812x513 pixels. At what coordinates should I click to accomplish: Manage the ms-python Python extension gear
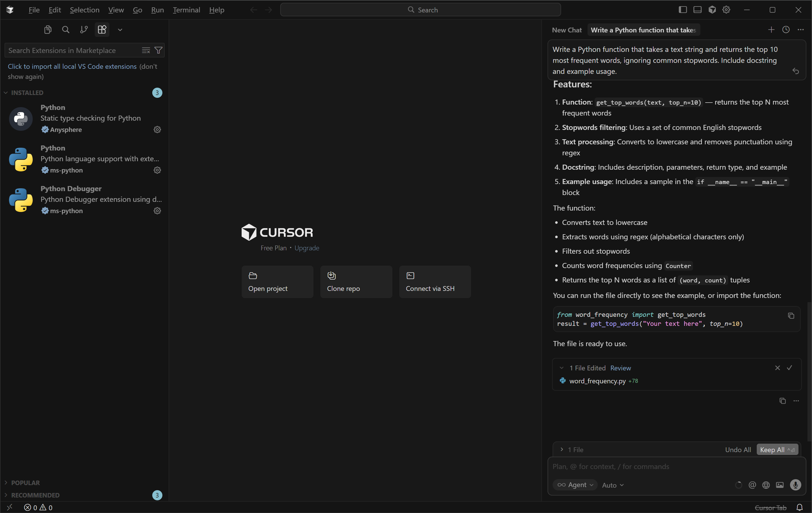(157, 170)
